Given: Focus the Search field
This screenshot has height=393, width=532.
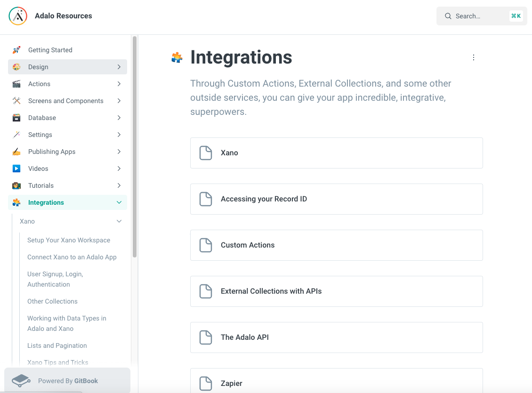Looking at the screenshot, I should click(x=482, y=16).
